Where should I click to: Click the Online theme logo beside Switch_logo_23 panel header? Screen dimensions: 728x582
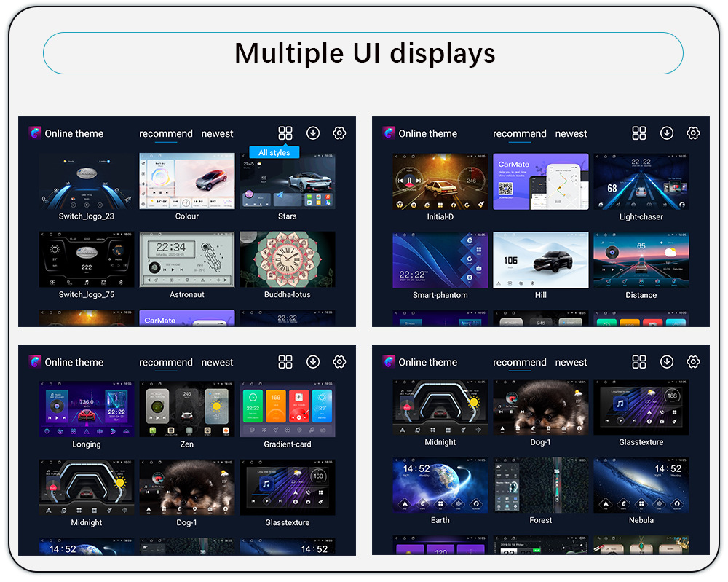(35, 133)
